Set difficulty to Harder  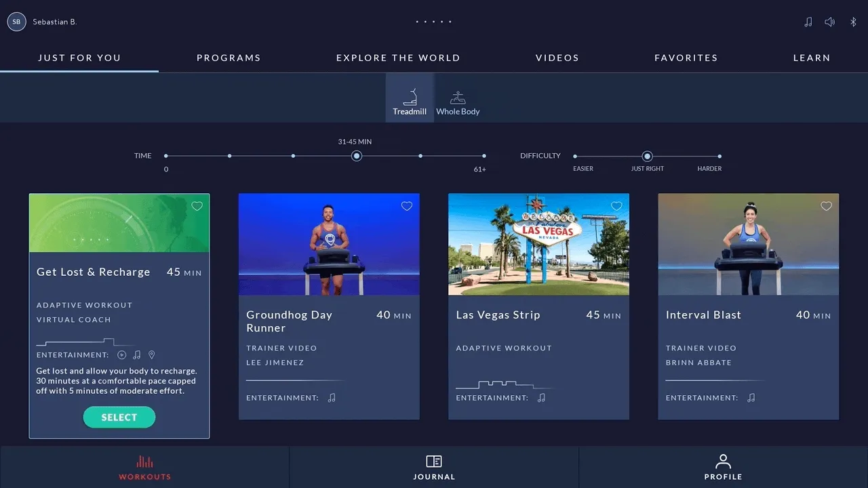tap(719, 157)
